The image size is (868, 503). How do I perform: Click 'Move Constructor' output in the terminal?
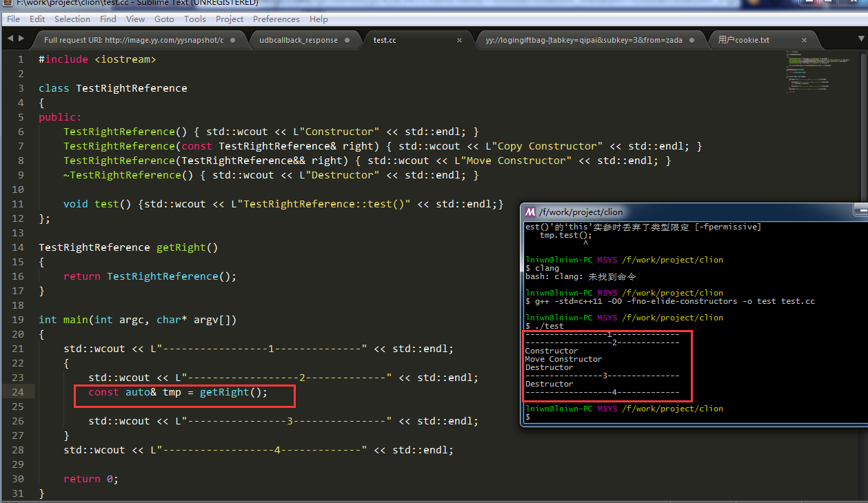[x=563, y=359]
